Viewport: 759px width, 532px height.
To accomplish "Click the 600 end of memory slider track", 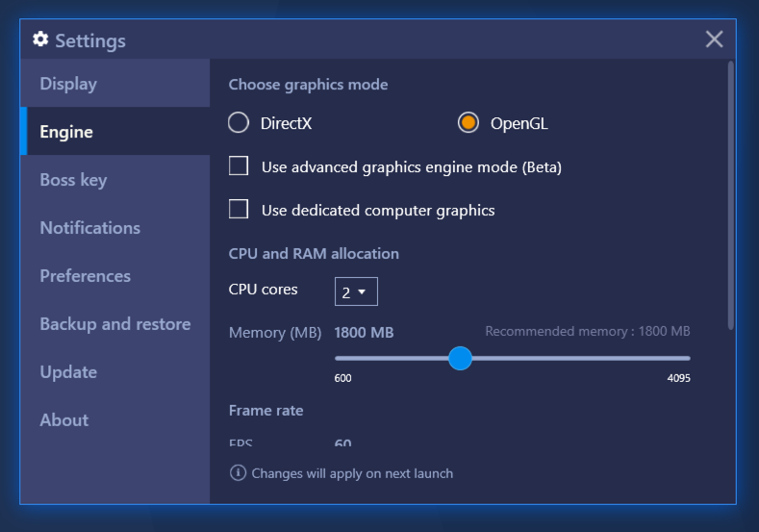I will click(x=338, y=359).
